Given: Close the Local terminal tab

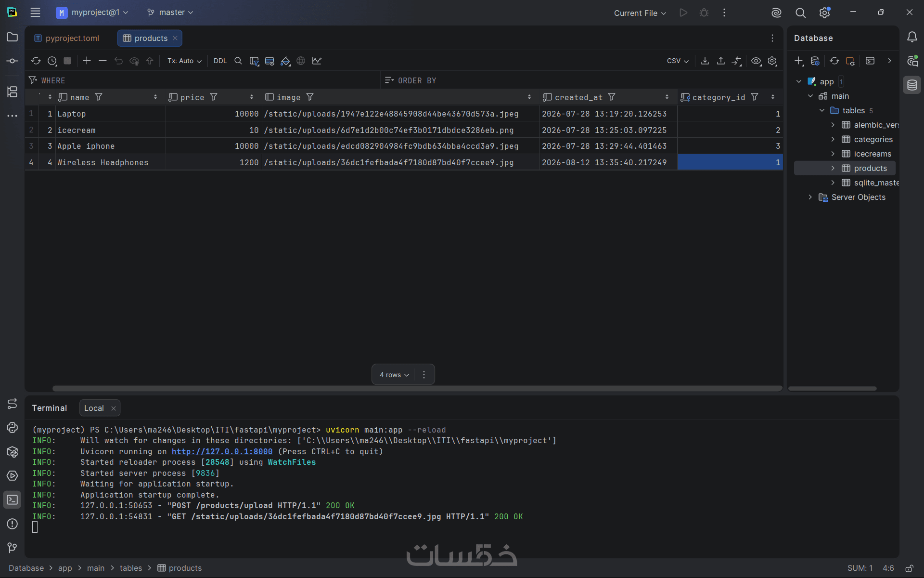Looking at the screenshot, I should tap(114, 408).
